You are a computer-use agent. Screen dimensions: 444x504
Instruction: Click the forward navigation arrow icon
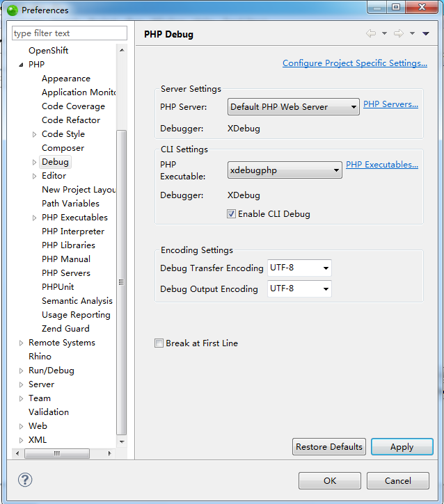399,33
